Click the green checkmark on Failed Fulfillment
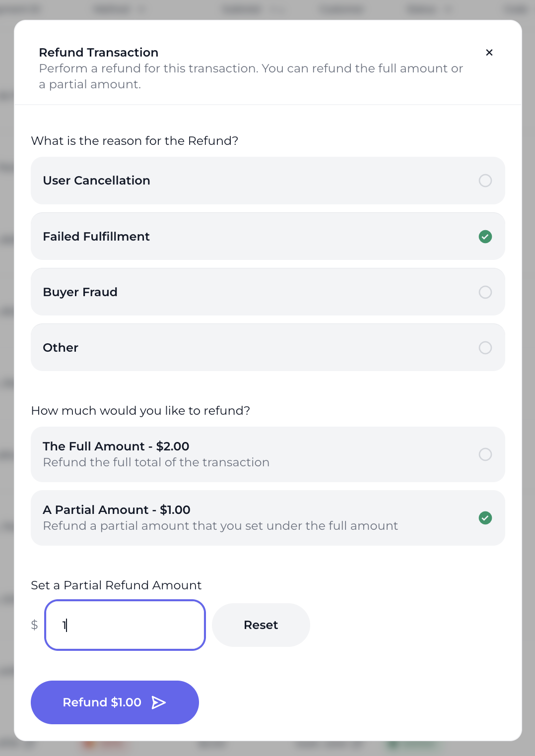This screenshot has width=535, height=756. (x=485, y=237)
